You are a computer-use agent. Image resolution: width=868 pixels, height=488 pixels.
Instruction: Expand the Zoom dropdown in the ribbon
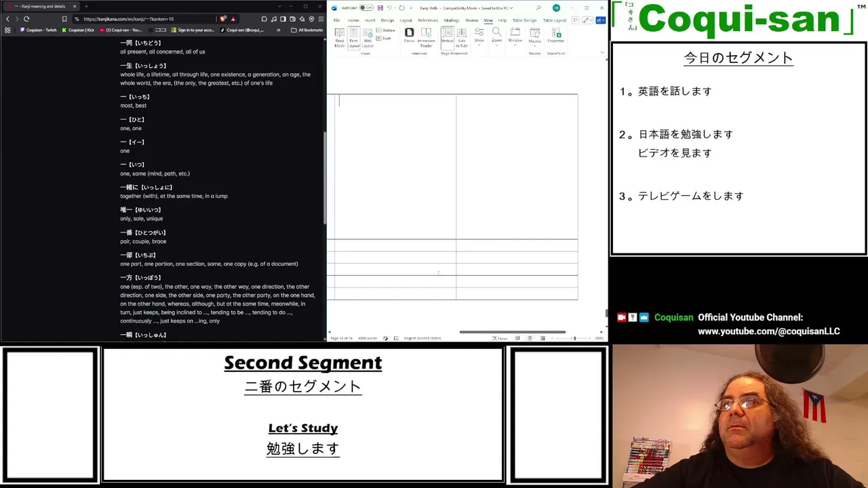click(x=496, y=36)
